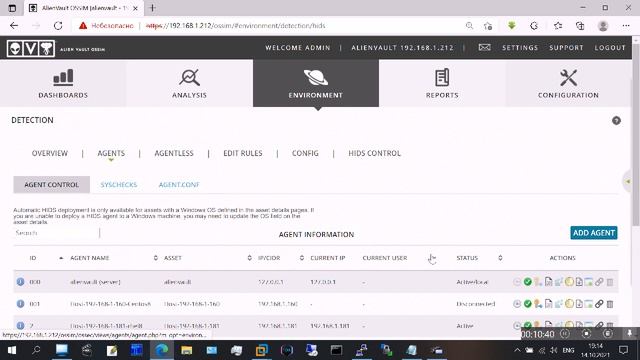Go back with the browser back arrow
This screenshot has width=640, height=360.
14,26
